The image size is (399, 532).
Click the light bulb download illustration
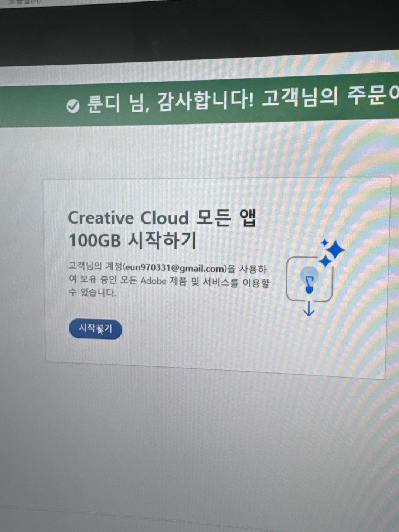coord(315,278)
